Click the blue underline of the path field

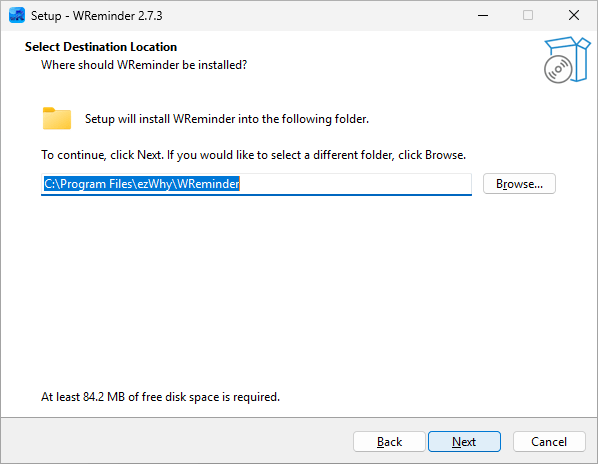tap(256, 195)
